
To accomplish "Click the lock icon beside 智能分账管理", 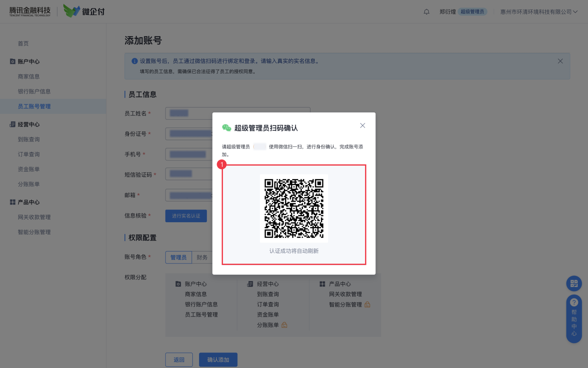I will coord(367,305).
